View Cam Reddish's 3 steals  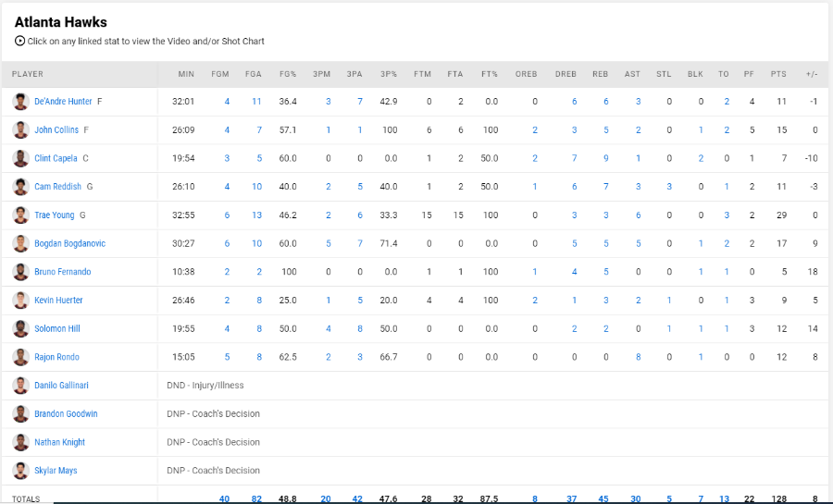pos(669,187)
